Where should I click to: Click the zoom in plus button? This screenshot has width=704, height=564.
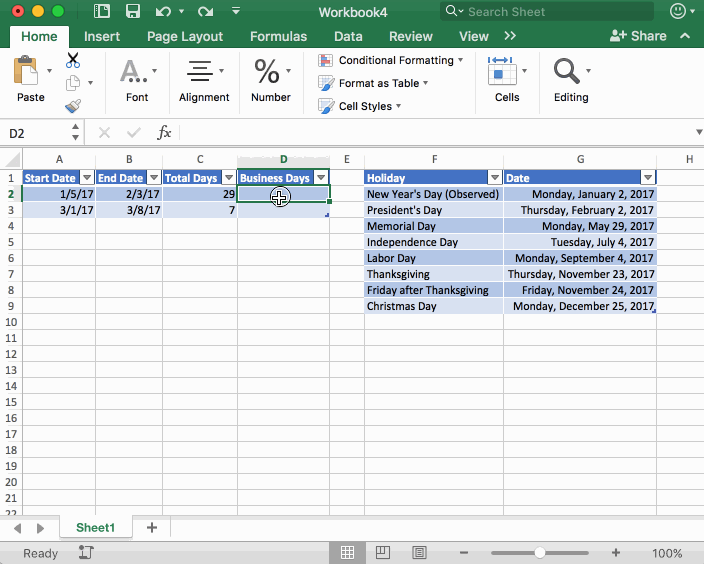616,553
